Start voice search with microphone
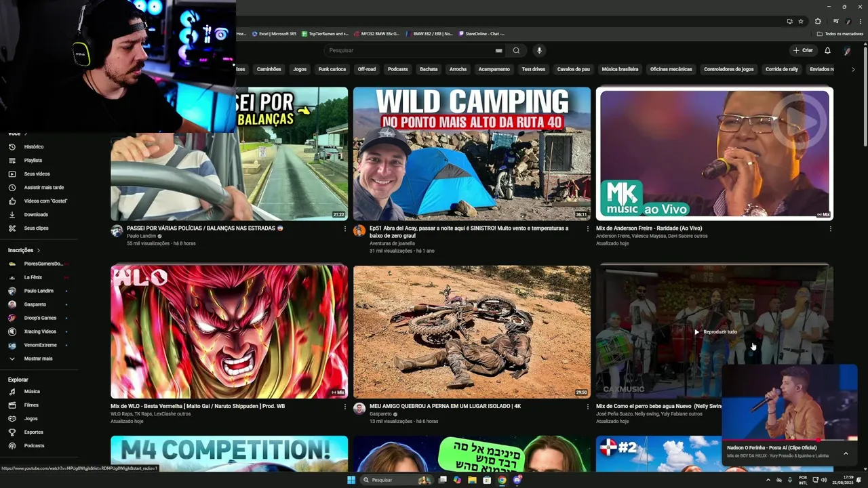This screenshot has width=868, height=488. pyautogui.click(x=539, y=50)
